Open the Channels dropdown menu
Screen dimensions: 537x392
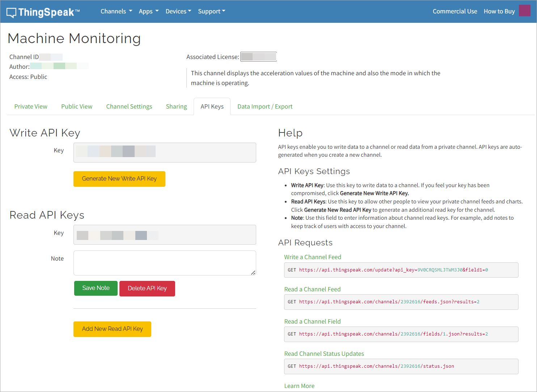(116, 11)
